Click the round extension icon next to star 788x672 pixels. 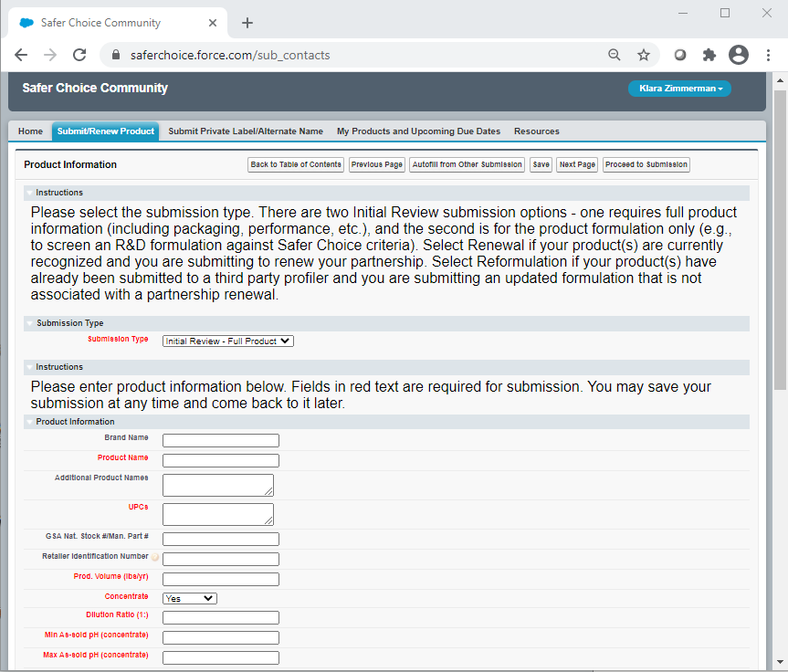pyautogui.click(x=680, y=55)
